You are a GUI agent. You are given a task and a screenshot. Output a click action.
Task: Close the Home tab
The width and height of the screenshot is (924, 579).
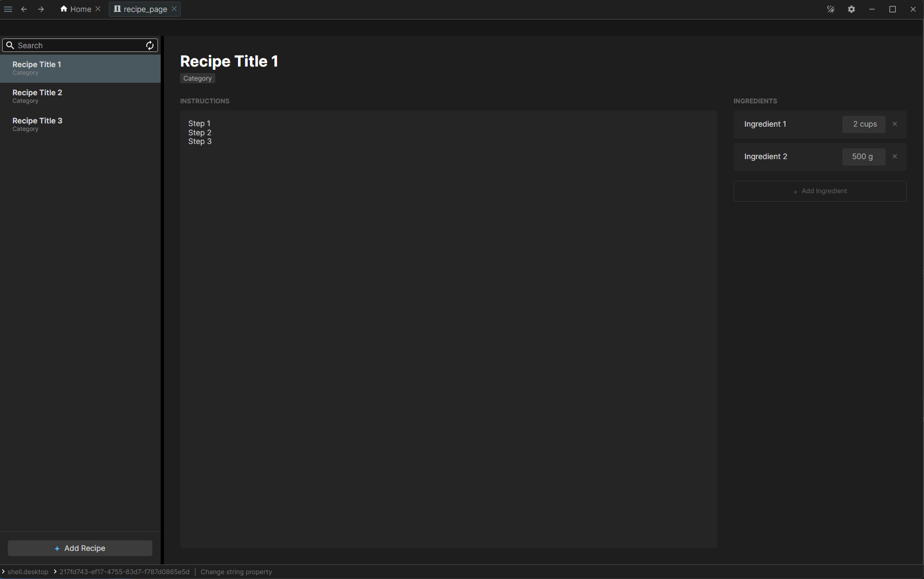point(98,9)
